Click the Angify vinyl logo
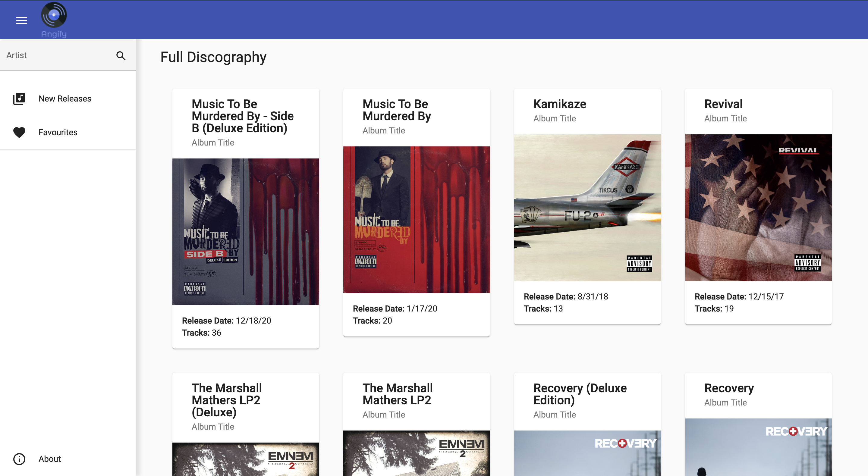This screenshot has height=476, width=868. (x=54, y=15)
